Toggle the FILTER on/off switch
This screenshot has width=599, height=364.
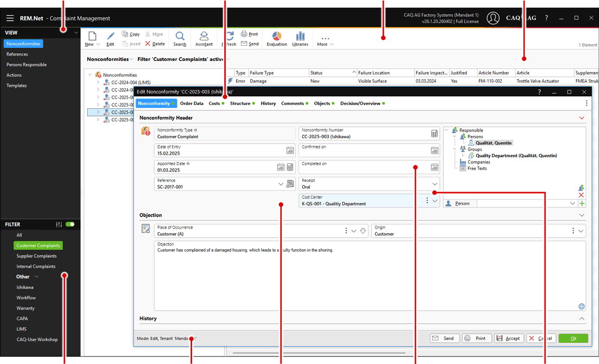pyautogui.click(x=70, y=224)
